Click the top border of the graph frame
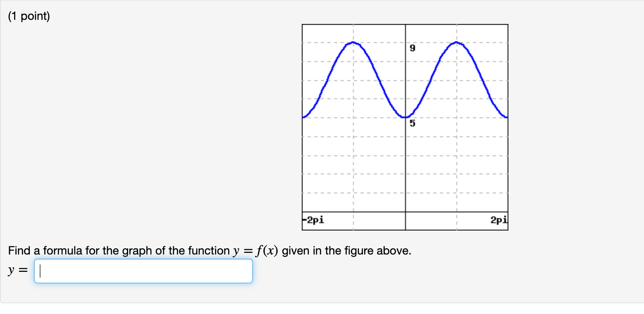Image resolution: width=644 pixels, height=314 pixels. 405,24
